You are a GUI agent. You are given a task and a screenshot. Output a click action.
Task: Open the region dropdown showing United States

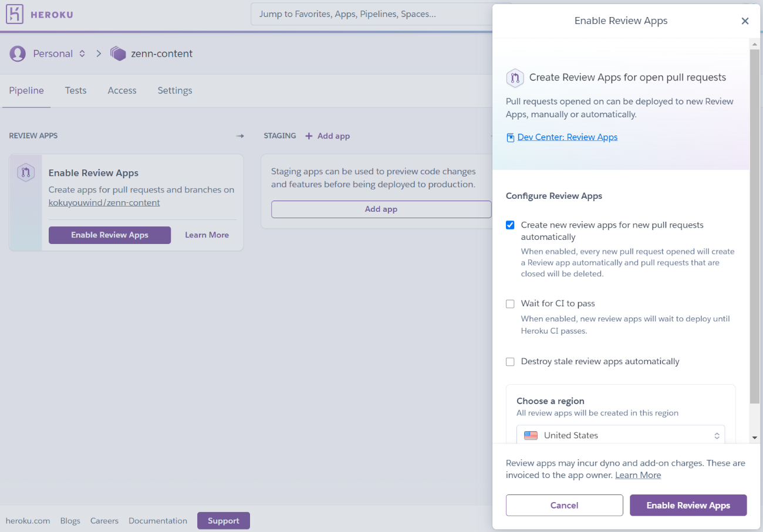(x=620, y=435)
